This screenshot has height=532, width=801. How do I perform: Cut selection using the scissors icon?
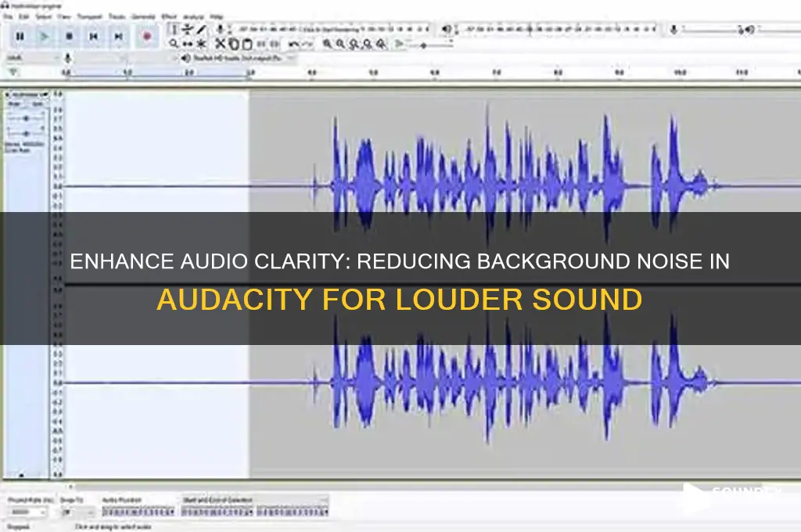(x=220, y=44)
